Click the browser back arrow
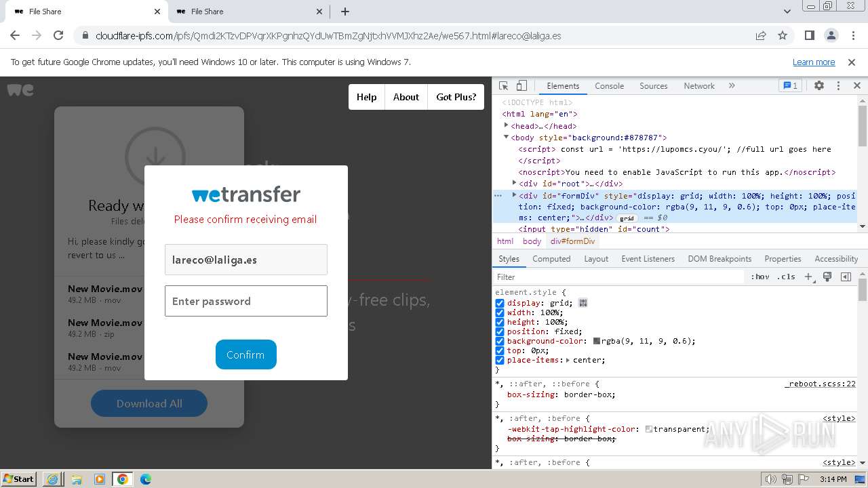868x488 pixels. point(15,35)
